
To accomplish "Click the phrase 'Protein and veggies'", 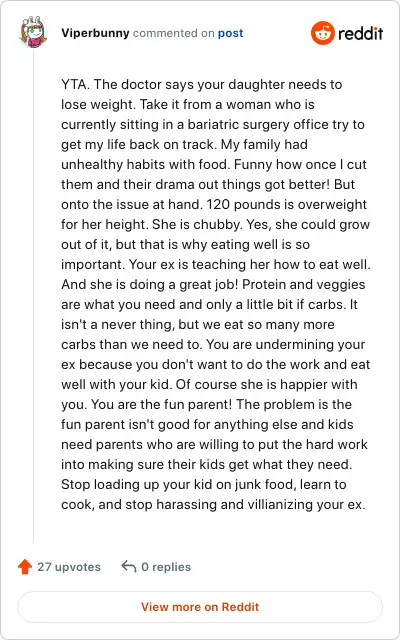I will pyautogui.click(x=304, y=284).
